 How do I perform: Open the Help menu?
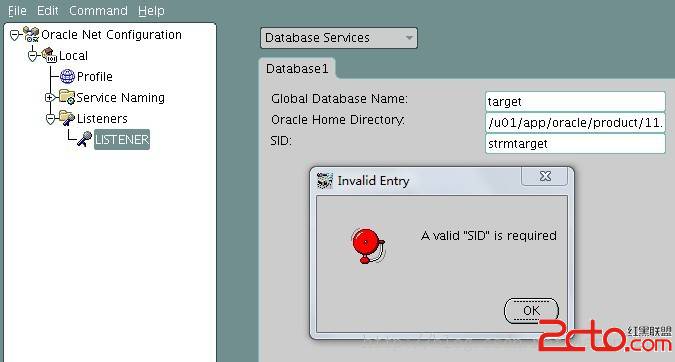151,10
